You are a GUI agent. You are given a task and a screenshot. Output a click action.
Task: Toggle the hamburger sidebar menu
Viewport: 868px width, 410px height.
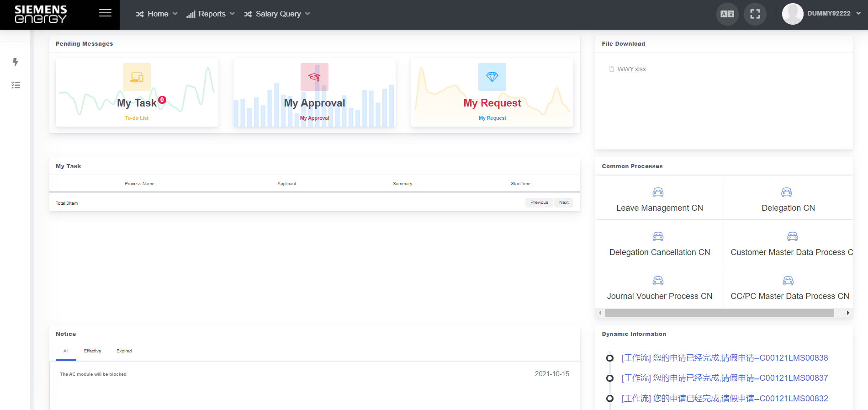(x=105, y=13)
